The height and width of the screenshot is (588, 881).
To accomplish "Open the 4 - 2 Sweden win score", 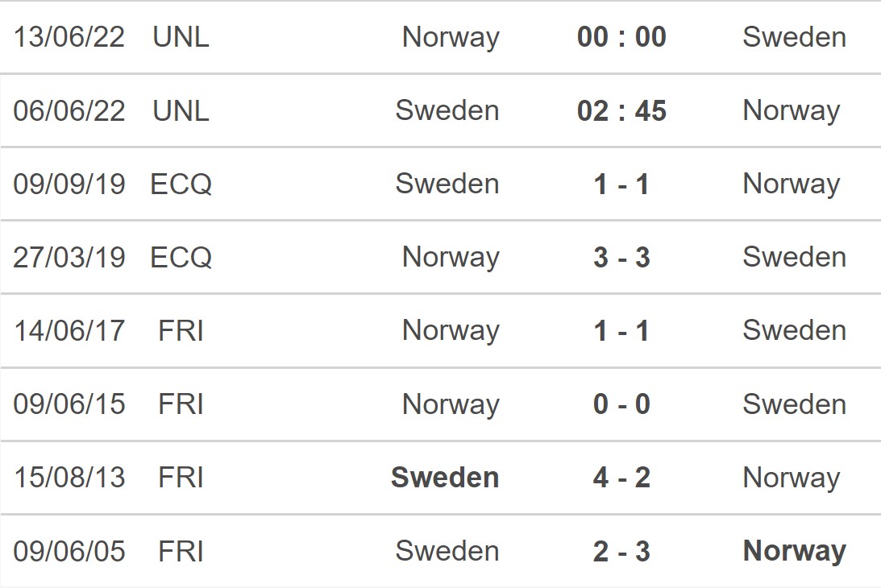I will [x=621, y=478].
